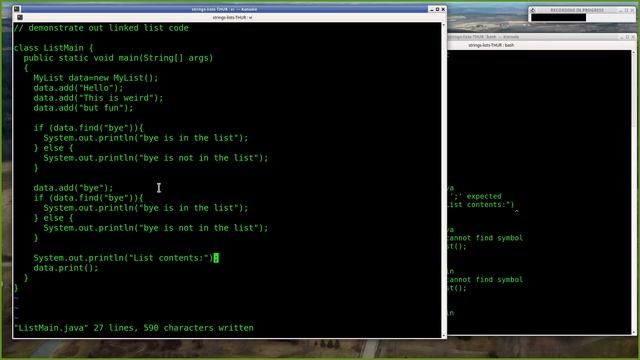Screen dimensions: 640x360
Task: Click the Konsole window menu icon in title bar
Action: coord(16,9)
